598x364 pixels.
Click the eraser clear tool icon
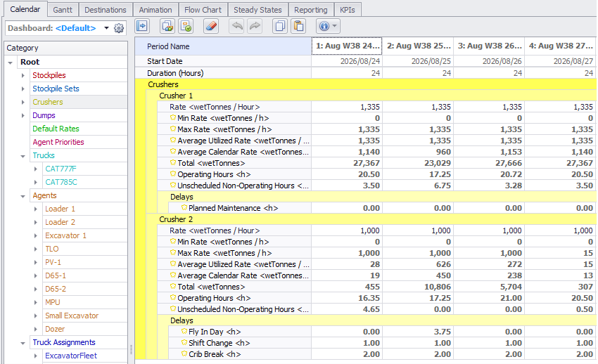tap(210, 26)
